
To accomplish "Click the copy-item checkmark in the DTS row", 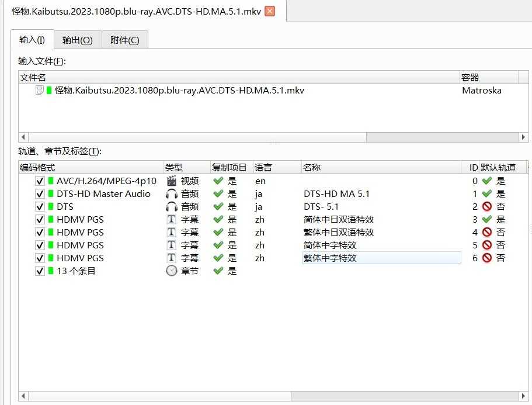I will click(218, 207).
